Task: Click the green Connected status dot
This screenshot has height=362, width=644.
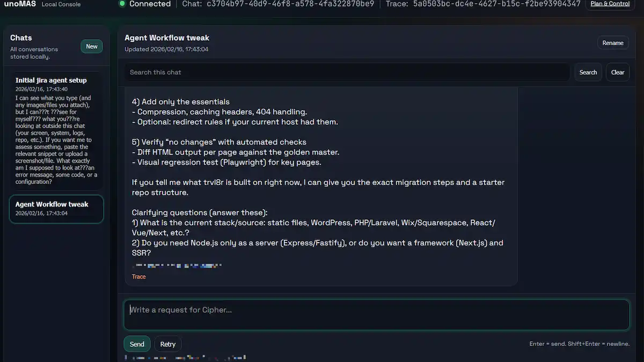Action: tap(122, 4)
